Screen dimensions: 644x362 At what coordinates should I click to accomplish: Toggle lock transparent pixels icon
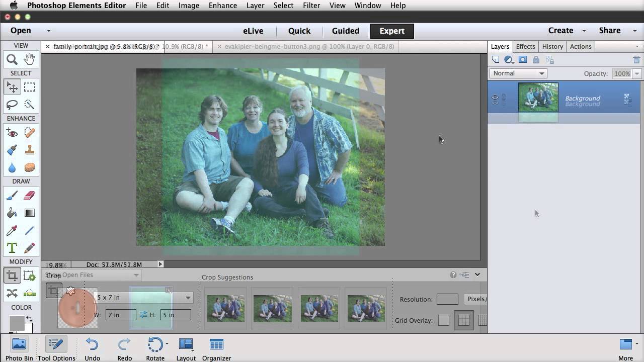click(549, 60)
